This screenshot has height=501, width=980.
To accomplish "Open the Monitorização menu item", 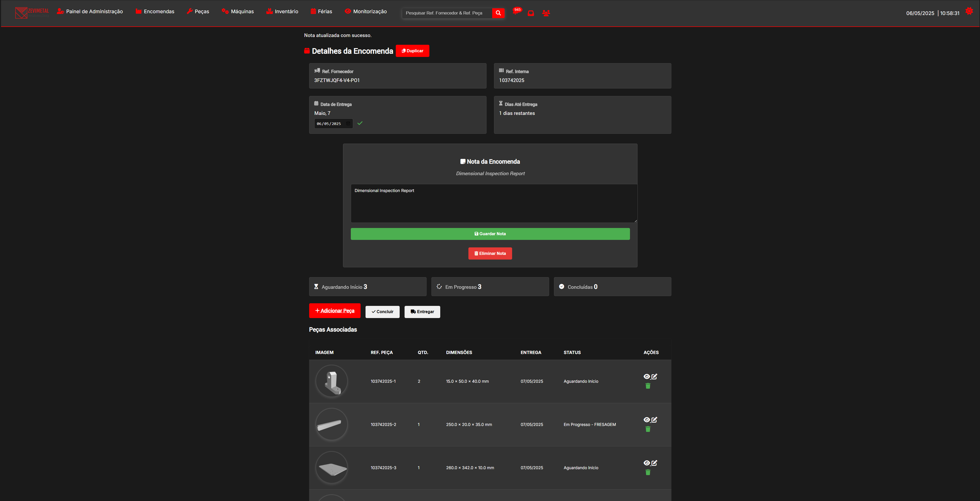I will tap(366, 11).
